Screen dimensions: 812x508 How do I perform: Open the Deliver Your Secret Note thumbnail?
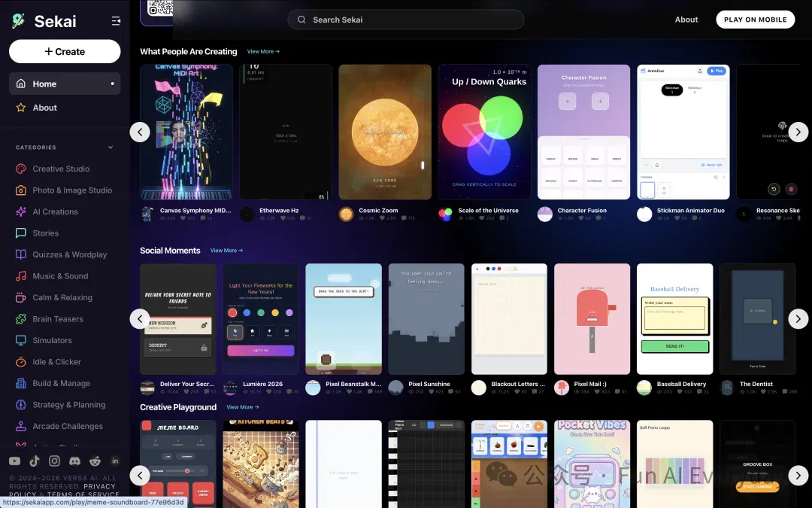(177, 319)
